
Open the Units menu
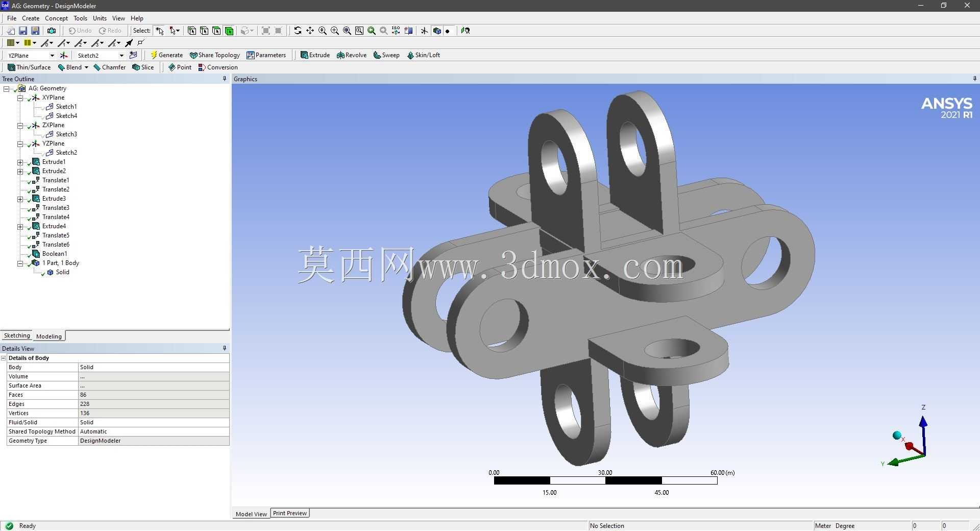pyautogui.click(x=100, y=18)
